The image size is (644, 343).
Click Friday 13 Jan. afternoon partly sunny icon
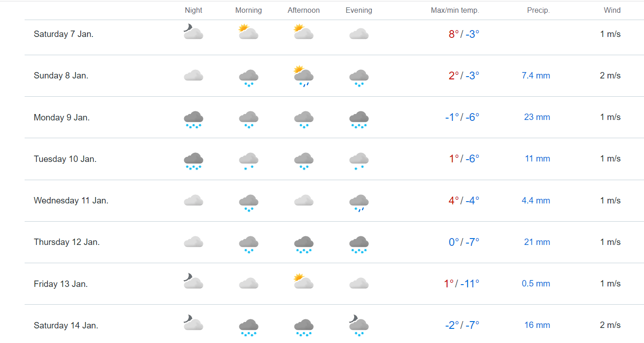pos(304,281)
